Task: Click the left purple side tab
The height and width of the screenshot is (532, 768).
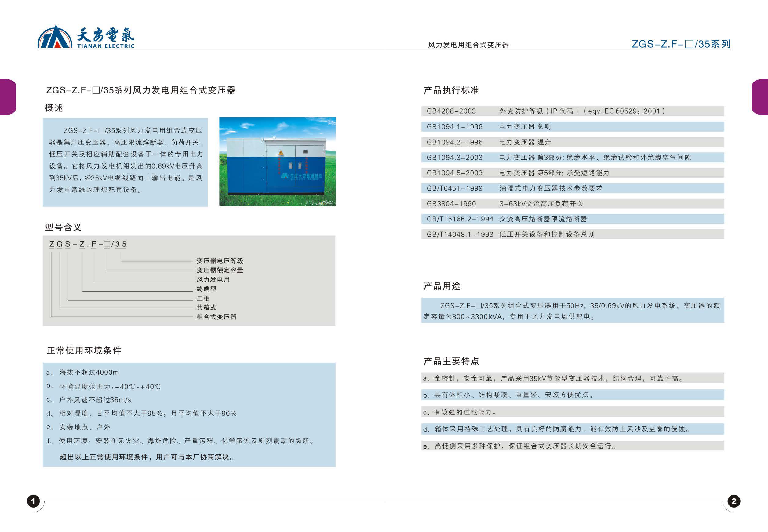Action: pyautogui.click(x=7, y=97)
